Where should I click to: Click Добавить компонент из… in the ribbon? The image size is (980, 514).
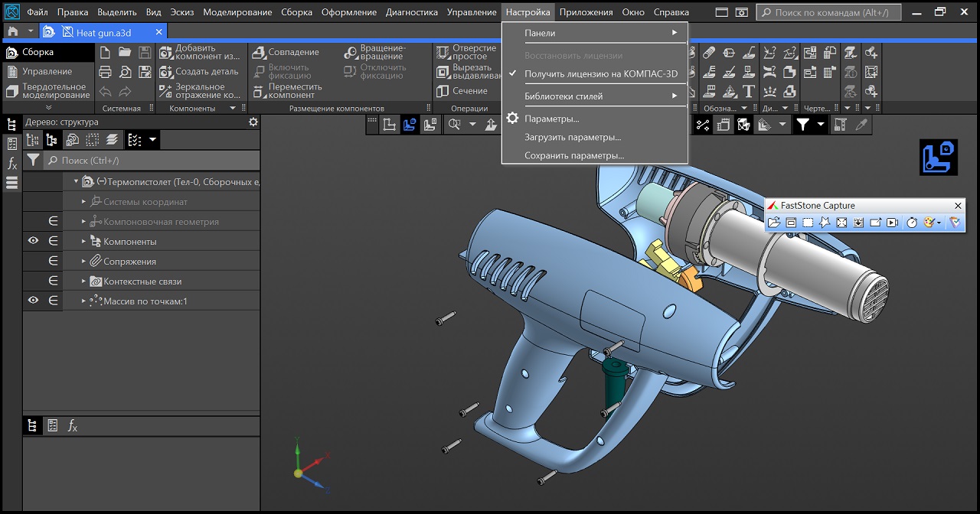pyautogui.click(x=200, y=52)
